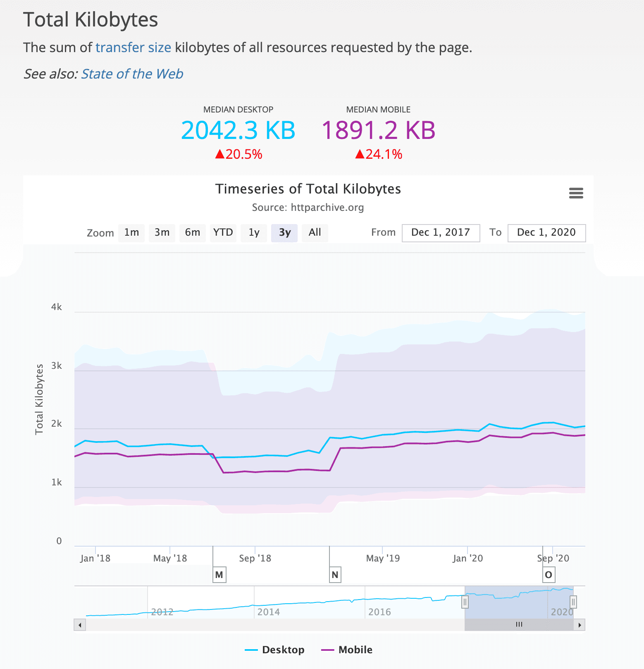Click the May '19 x-axis label
Screen dimensions: 644x669
coord(383,559)
